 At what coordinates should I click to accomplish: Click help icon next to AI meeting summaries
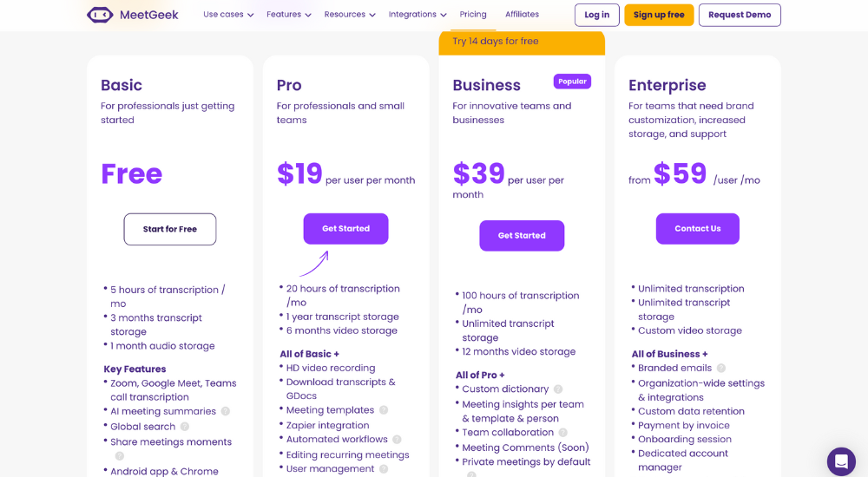[x=226, y=411]
